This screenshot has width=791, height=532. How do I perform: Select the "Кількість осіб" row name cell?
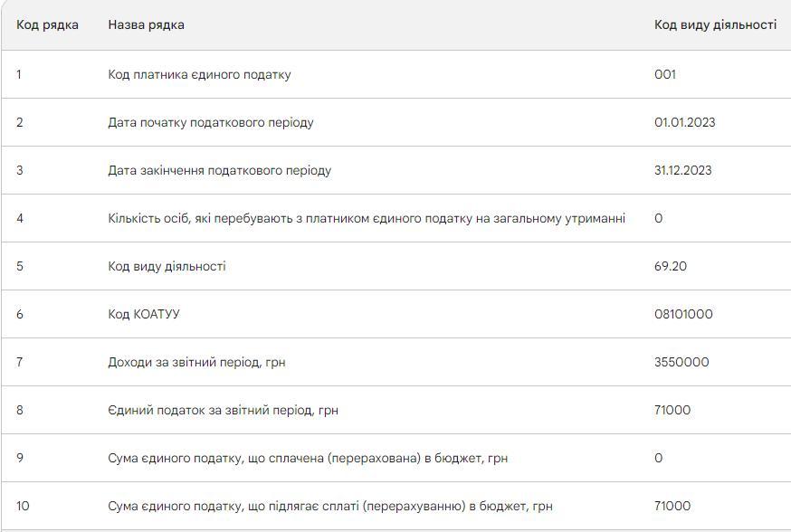pyautogui.click(x=367, y=218)
